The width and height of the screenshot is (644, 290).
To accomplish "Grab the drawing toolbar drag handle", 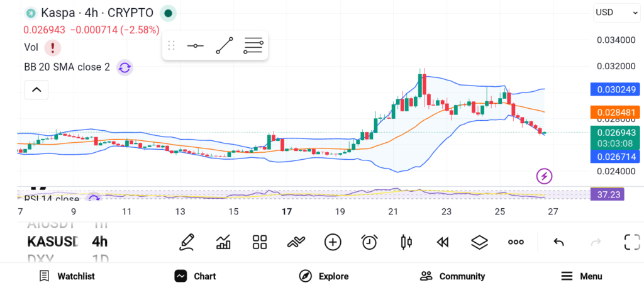I will tap(172, 45).
